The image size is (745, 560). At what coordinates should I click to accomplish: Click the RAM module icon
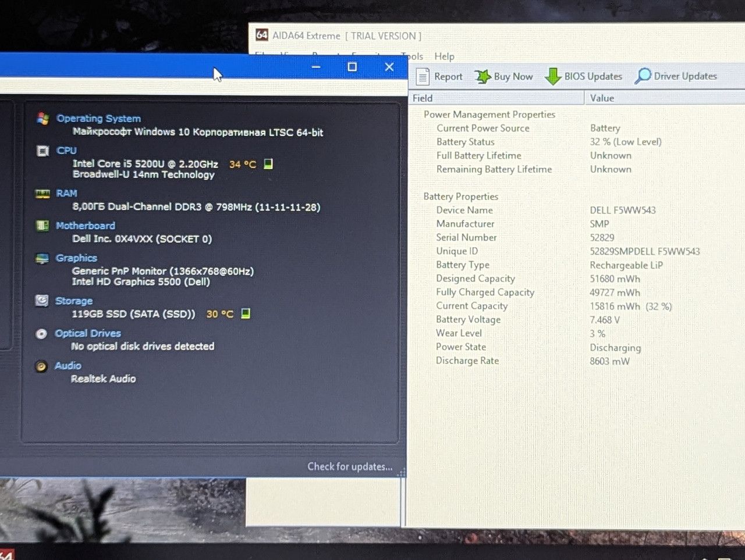(x=42, y=194)
